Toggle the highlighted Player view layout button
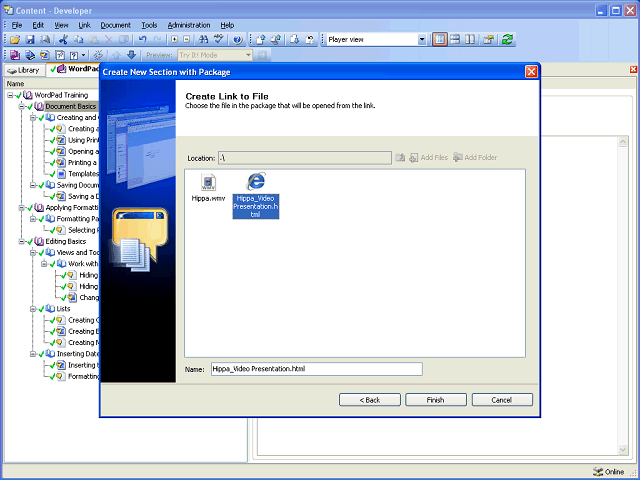Image resolution: width=640 pixels, height=480 pixels. tap(440, 40)
